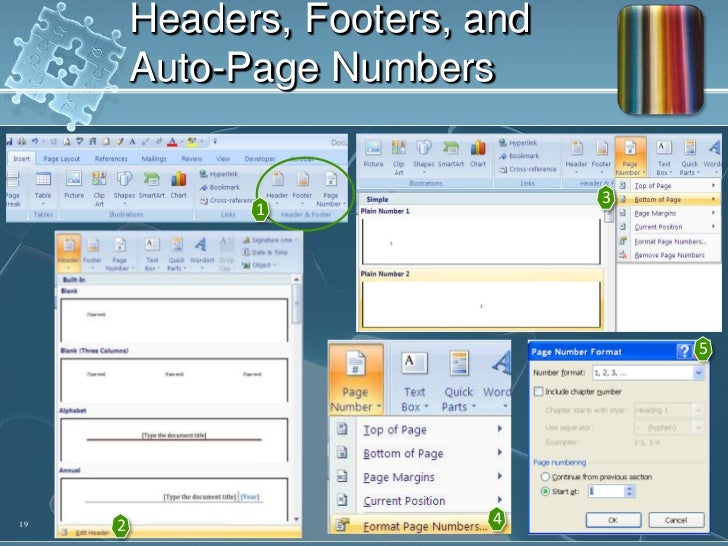Click Date & Time above the Built-In header gallery
This screenshot has height=546, width=728.
coord(265,253)
